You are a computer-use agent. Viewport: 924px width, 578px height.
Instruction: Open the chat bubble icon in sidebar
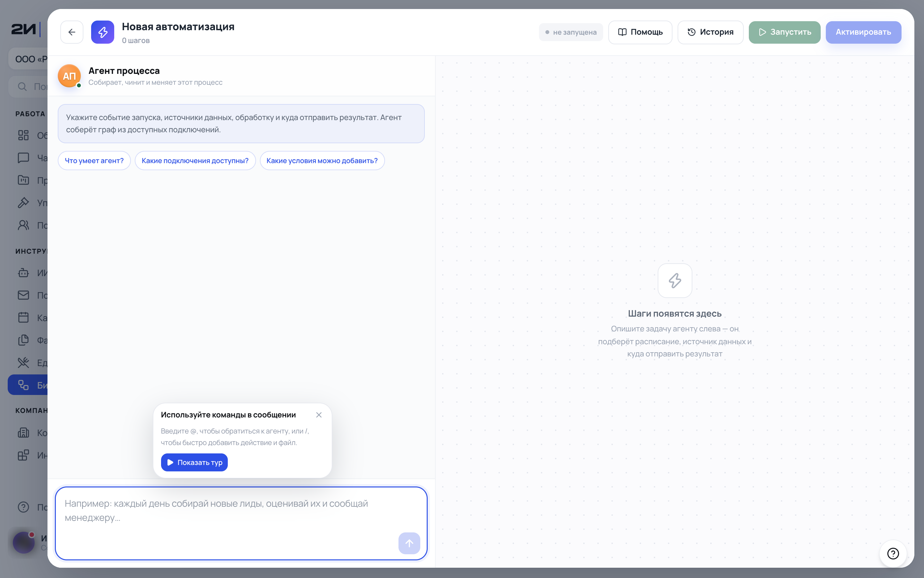(23, 158)
